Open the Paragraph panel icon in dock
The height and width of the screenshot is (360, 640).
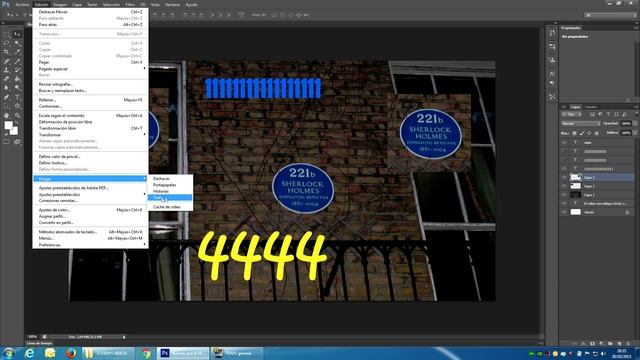click(552, 83)
